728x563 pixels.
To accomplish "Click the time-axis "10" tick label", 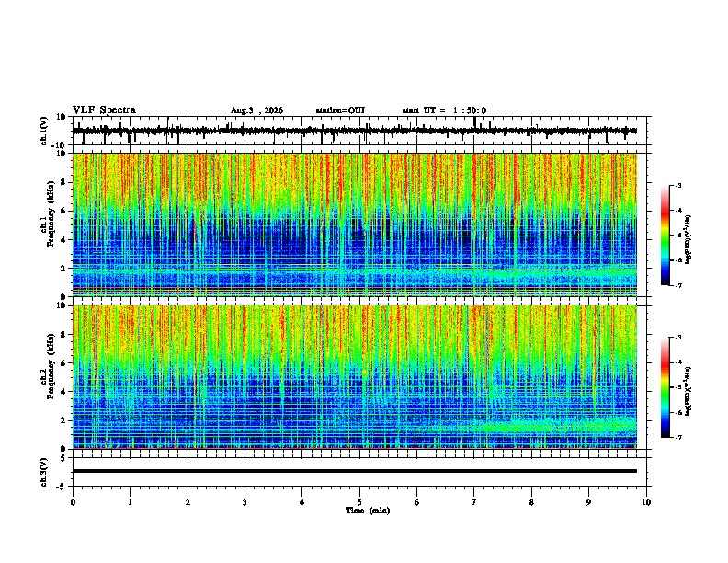I will (x=646, y=502).
